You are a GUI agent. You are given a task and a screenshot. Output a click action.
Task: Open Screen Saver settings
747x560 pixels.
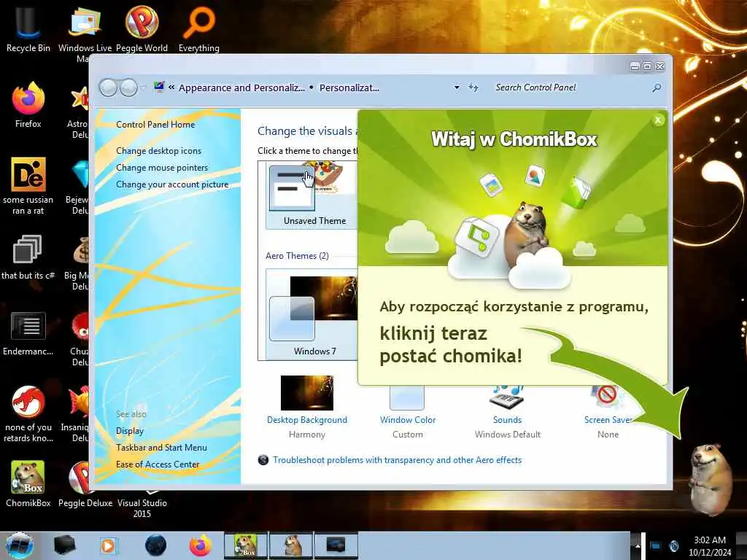click(x=608, y=411)
